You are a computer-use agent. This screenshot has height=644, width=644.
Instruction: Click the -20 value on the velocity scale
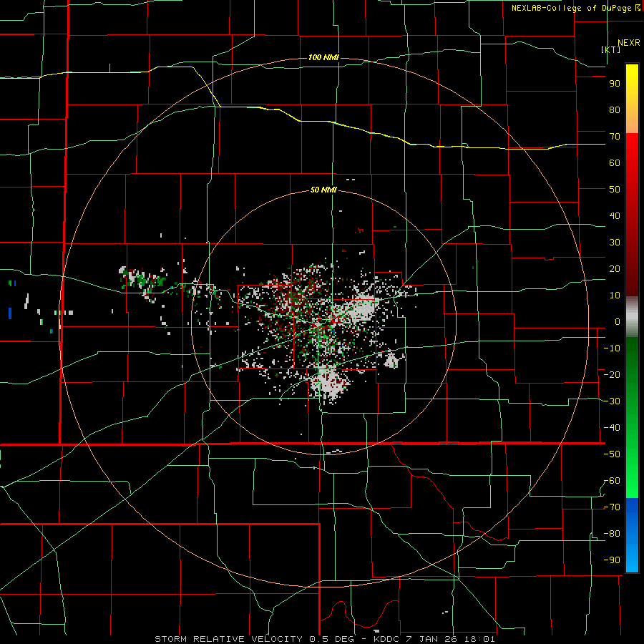point(612,375)
